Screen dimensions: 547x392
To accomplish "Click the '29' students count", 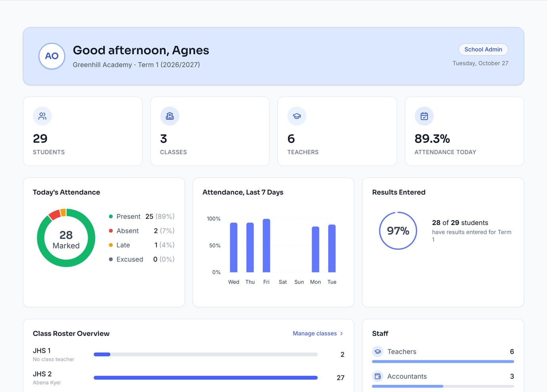I will pyautogui.click(x=40, y=139).
